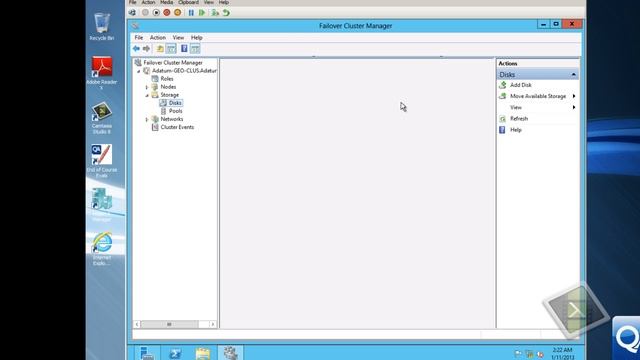Screen dimensions: 640x360
Task: Open File menu in Failover Cluster Manager
Action: [x=139, y=38]
